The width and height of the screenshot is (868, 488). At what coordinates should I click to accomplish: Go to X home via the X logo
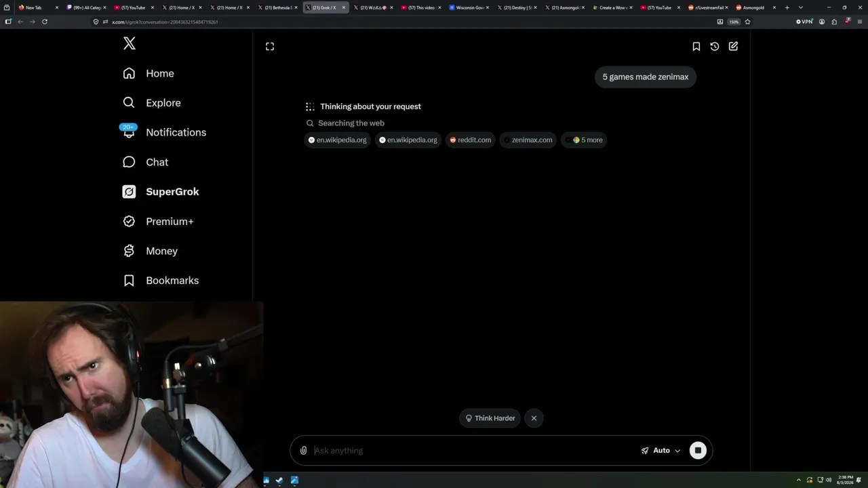(x=130, y=43)
